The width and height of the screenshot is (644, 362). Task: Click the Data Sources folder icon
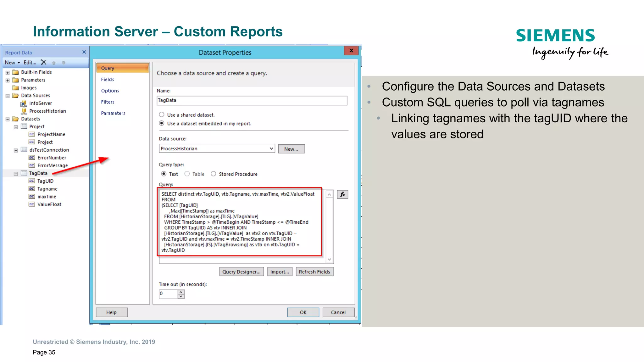coord(15,95)
